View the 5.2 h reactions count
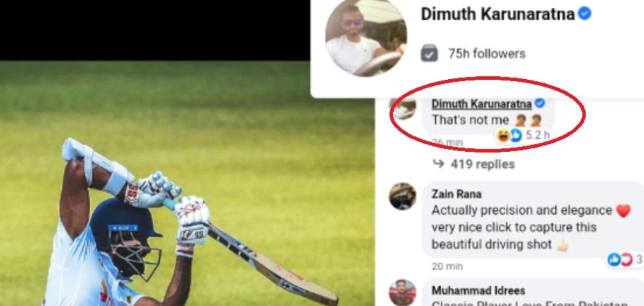The image size is (644, 306). pos(537,135)
